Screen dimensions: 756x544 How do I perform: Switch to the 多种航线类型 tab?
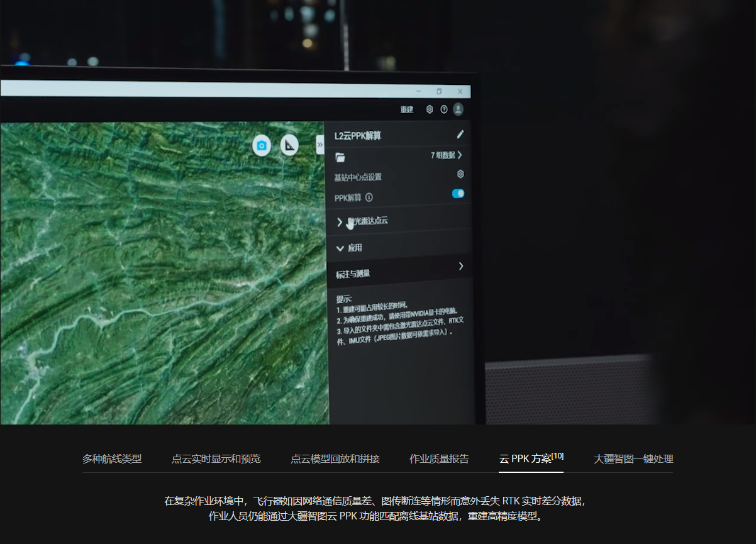(112, 459)
